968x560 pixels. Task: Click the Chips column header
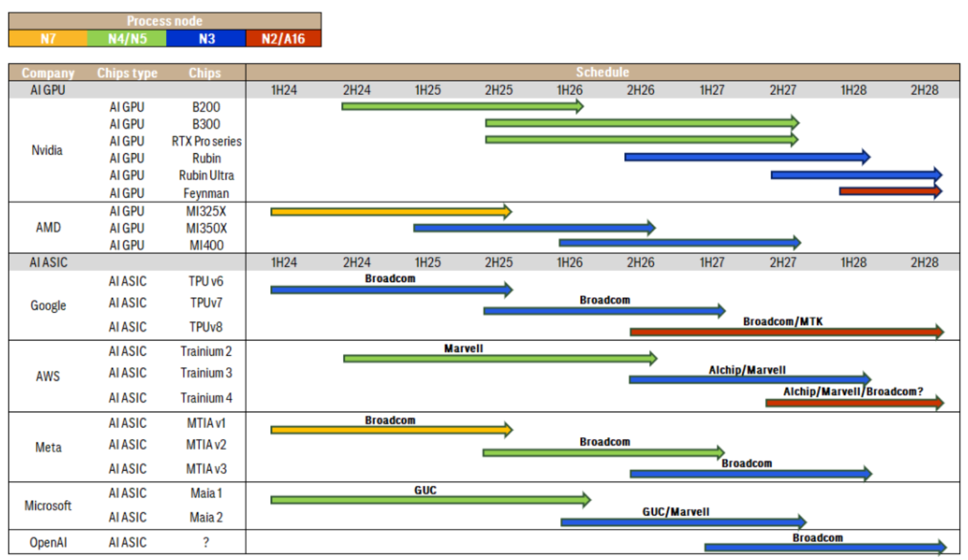tap(205, 73)
